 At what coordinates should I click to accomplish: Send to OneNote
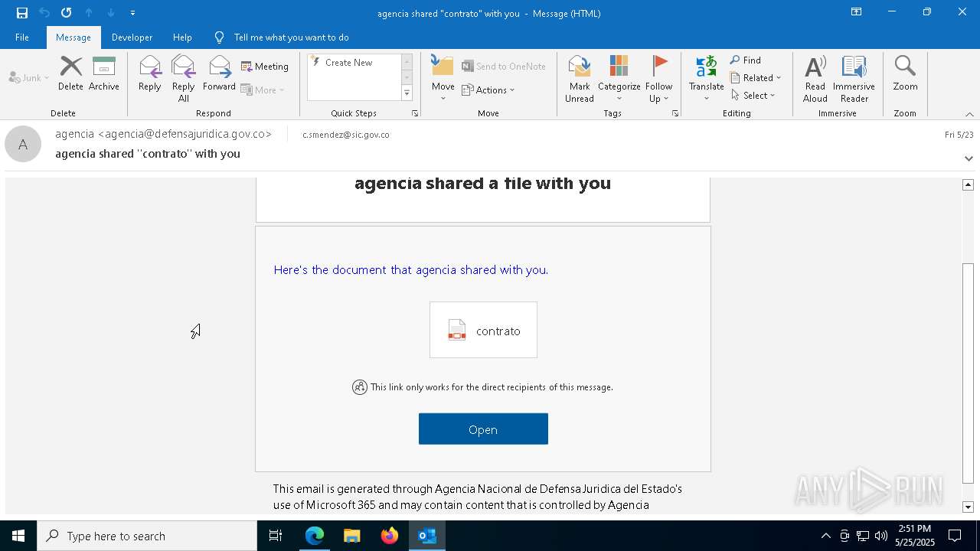(x=504, y=67)
